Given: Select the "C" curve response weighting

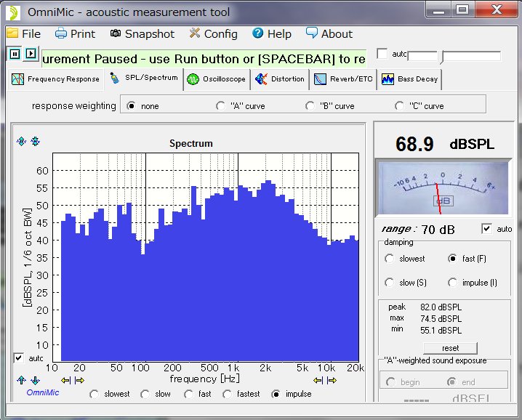Looking at the screenshot, I should (399, 106).
